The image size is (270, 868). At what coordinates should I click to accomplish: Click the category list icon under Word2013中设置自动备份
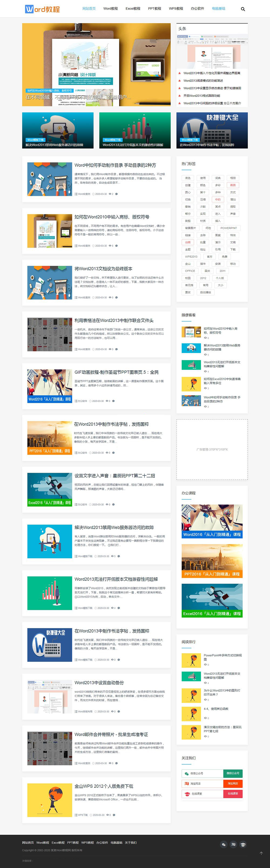pos(76,711)
